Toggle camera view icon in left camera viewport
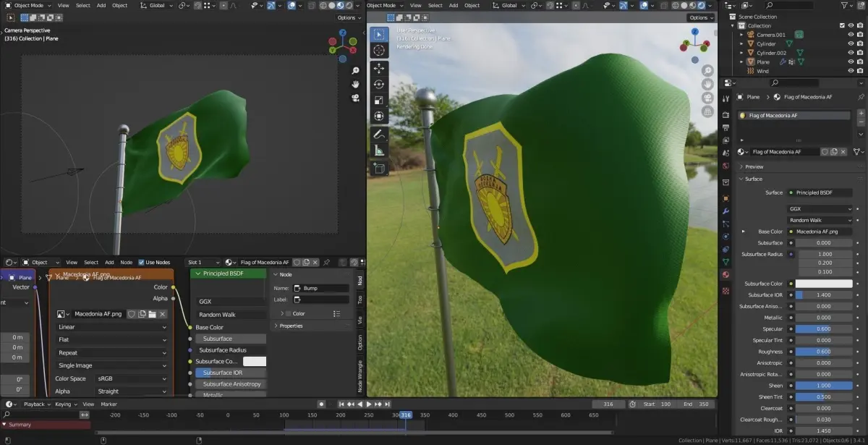868x445 pixels. click(355, 97)
